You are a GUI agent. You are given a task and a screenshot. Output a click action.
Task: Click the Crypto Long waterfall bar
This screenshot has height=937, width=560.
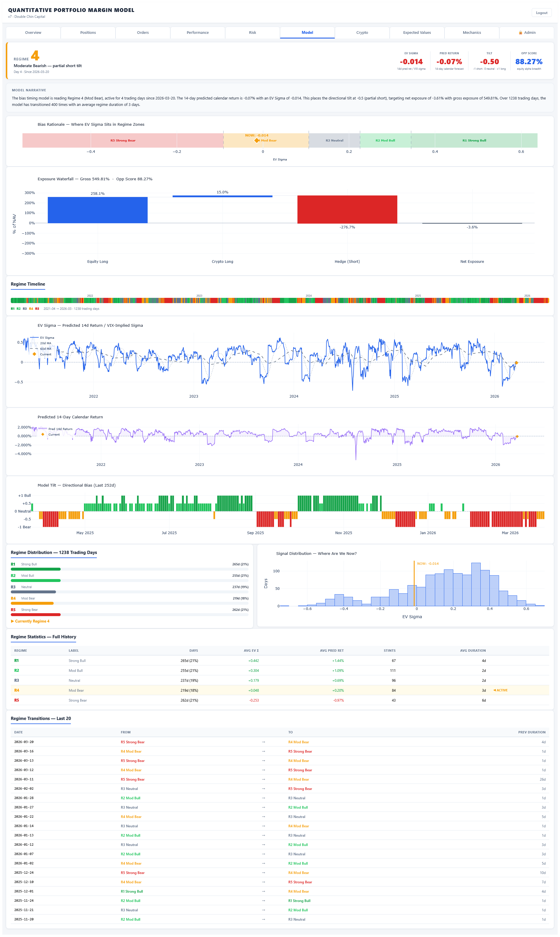tap(222, 196)
